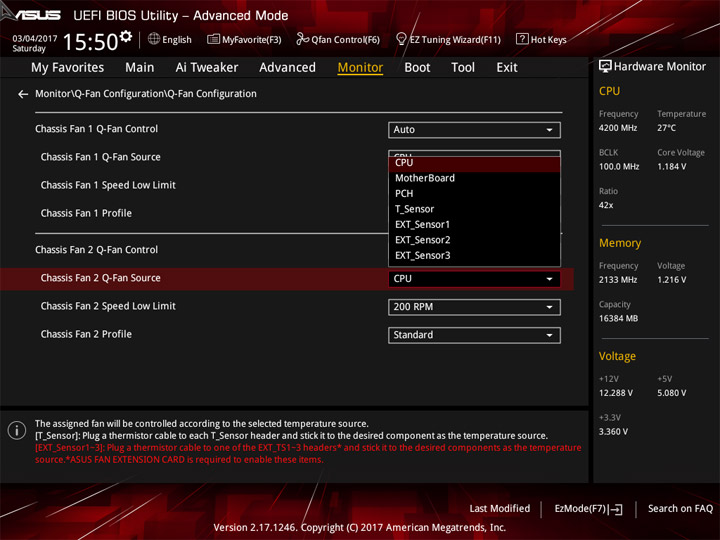Open Chassis Fan 1 Q-Fan Control dropdown
This screenshot has width=720, height=540.
click(x=474, y=130)
